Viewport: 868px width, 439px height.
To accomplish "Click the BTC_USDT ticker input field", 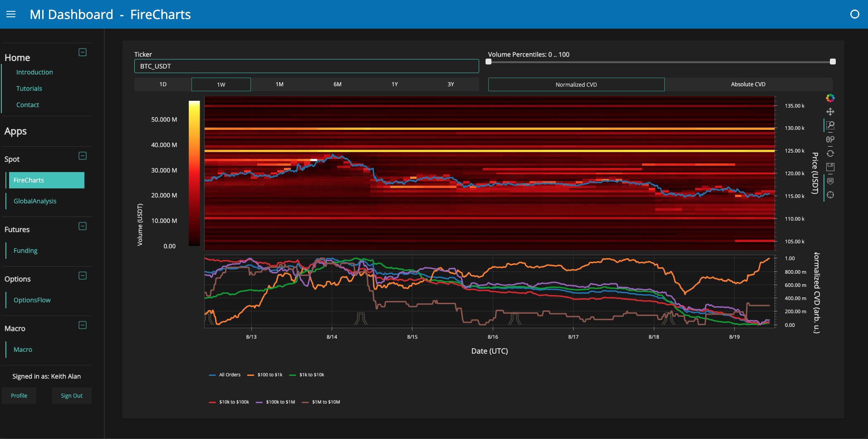I will coord(306,66).
